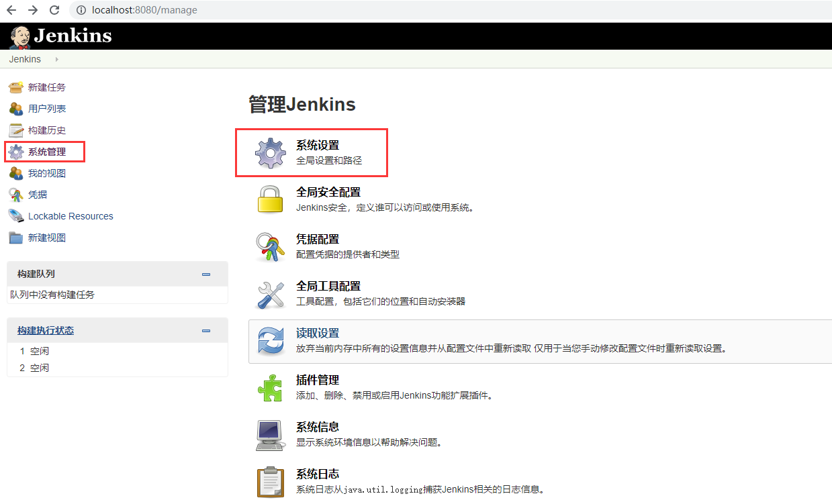
Task: Open the 读取设置 link
Action: click(x=318, y=334)
